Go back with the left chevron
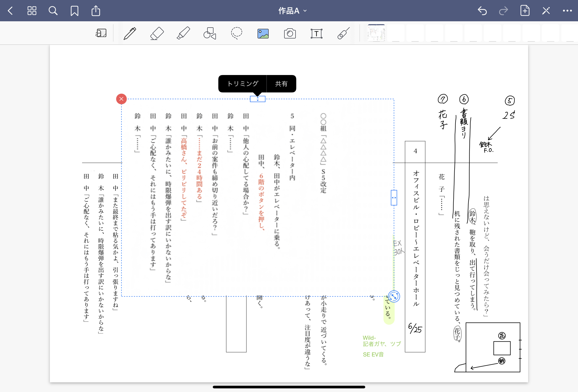The height and width of the screenshot is (392, 578). point(10,11)
